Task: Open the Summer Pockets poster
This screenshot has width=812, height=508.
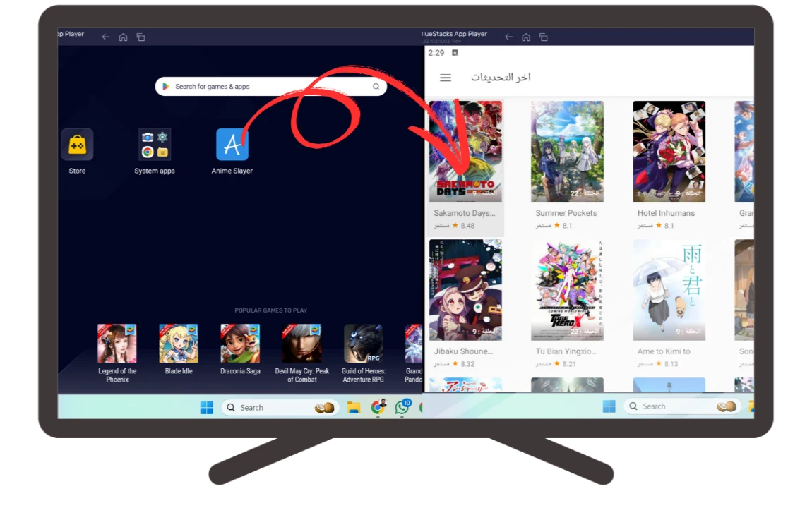Action: coord(567,152)
